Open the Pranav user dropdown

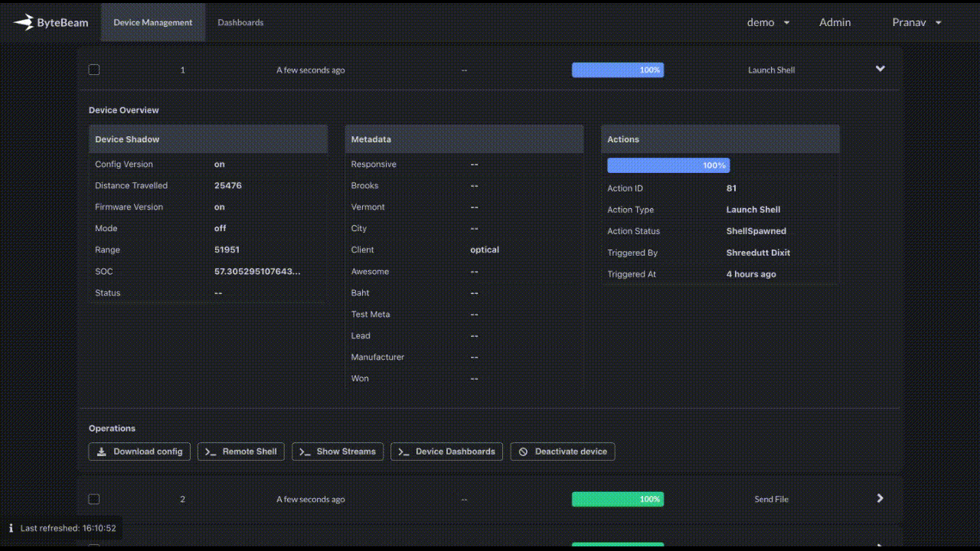tap(916, 22)
